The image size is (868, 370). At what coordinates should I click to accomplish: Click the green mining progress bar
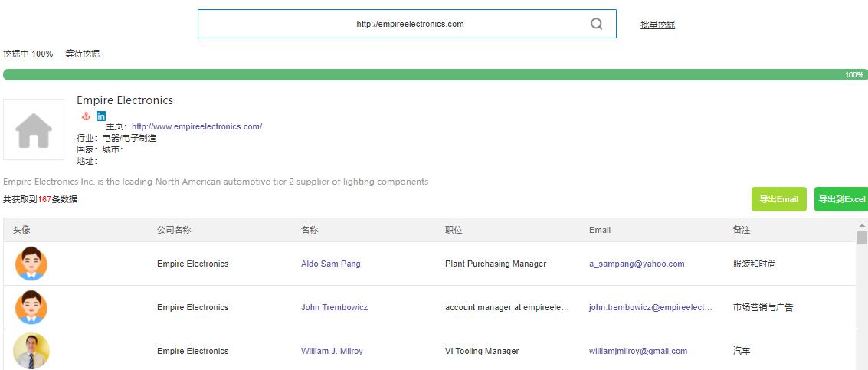421,75
